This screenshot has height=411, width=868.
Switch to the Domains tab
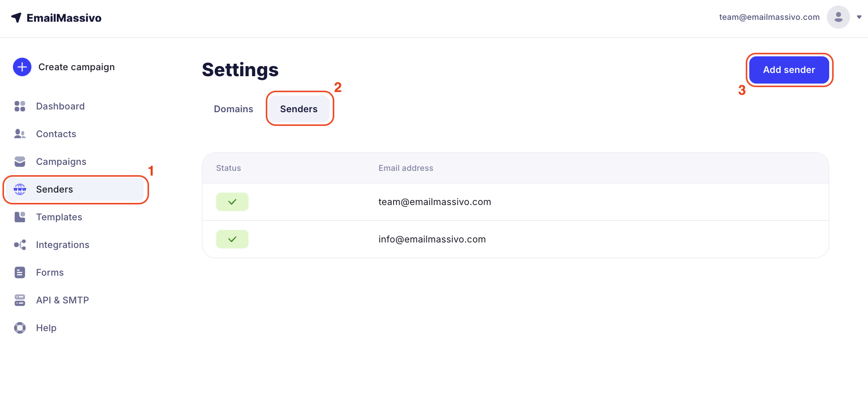tap(233, 109)
